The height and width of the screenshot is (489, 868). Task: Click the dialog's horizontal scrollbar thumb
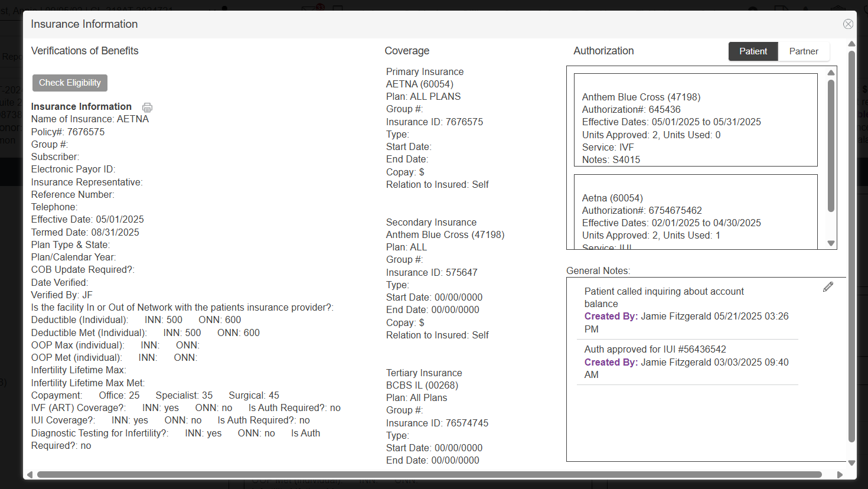pyautogui.click(x=429, y=474)
